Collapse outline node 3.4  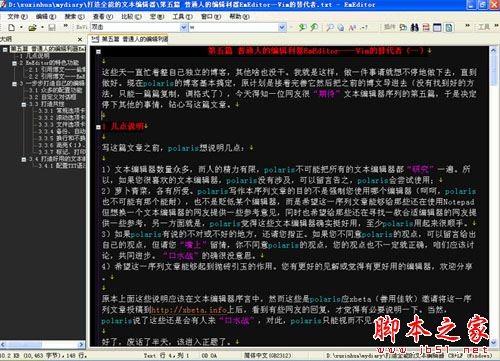24,159
